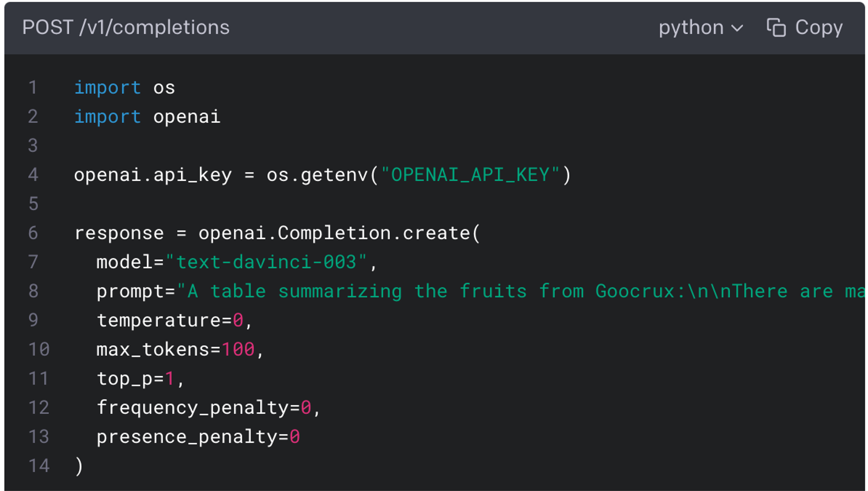Image resolution: width=868 pixels, height=491 pixels.
Task: Click the copy code icon
Action: pos(776,28)
